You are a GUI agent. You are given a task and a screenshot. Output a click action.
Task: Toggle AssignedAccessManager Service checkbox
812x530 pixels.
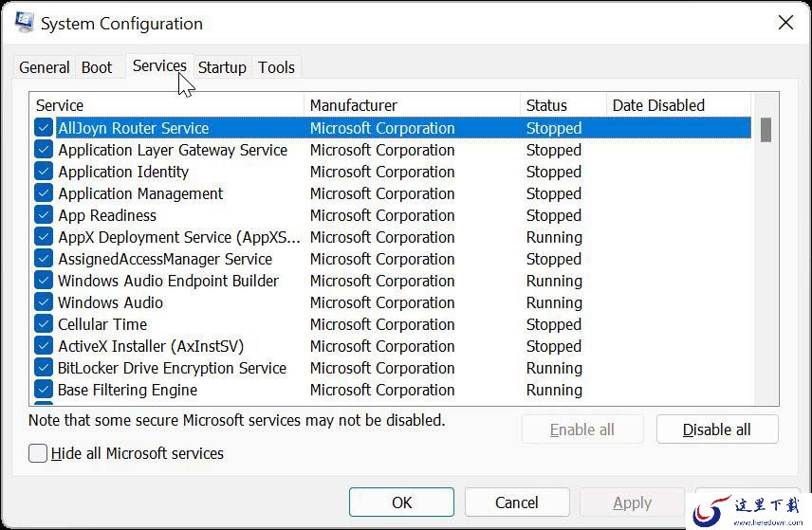44,258
